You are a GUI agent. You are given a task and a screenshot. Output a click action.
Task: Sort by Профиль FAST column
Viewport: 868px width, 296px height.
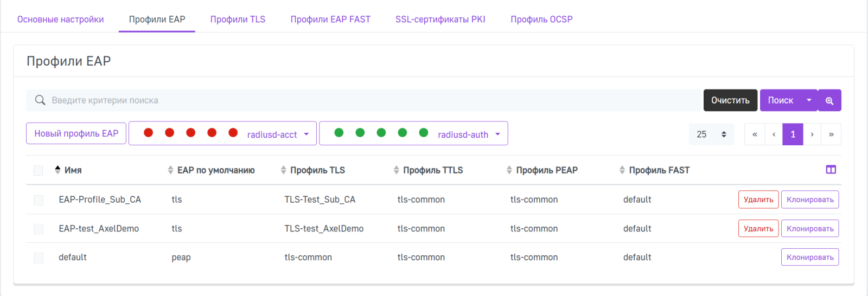point(659,170)
